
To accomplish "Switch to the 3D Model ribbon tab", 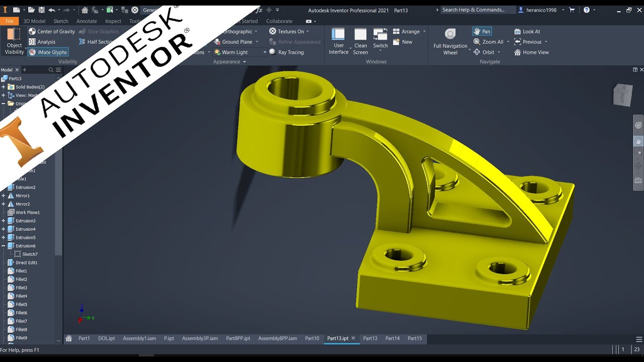I will [34, 21].
